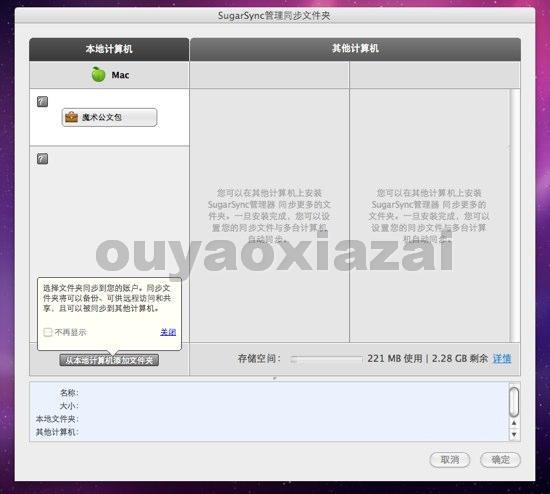Select the 其他计算机 header tab
This screenshot has height=494, width=550.
click(x=355, y=49)
